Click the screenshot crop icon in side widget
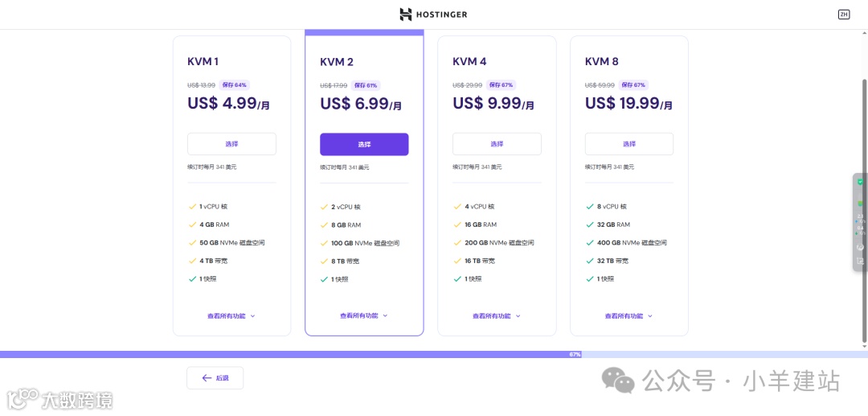 (860, 261)
